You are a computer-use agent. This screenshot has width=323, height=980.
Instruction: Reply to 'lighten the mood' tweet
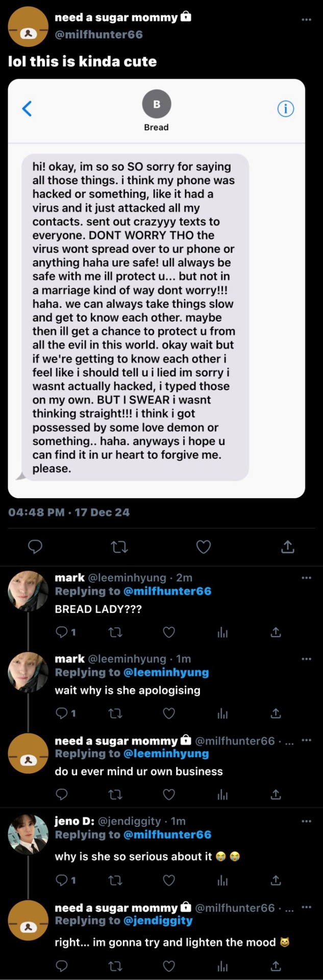coord(62,965)
